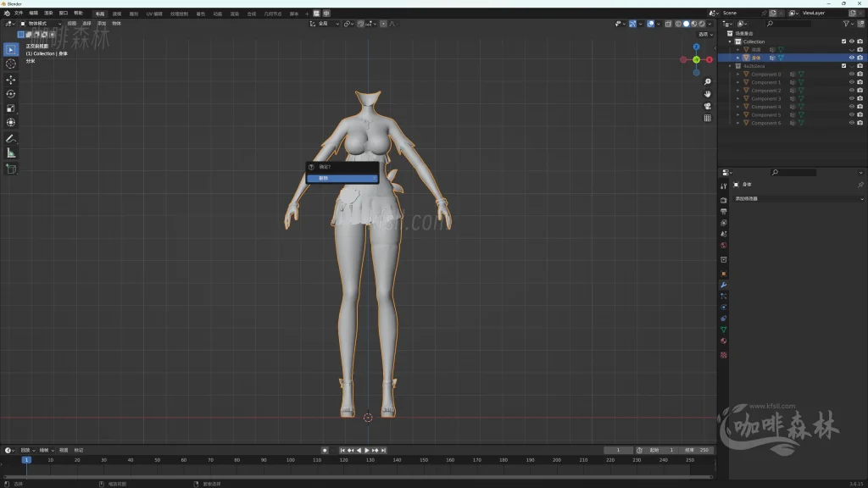Image resolution: width=868 pixels, height=488 pixels.
Task: Open the Particles properties tab
Action: click(x=724, y=296)
